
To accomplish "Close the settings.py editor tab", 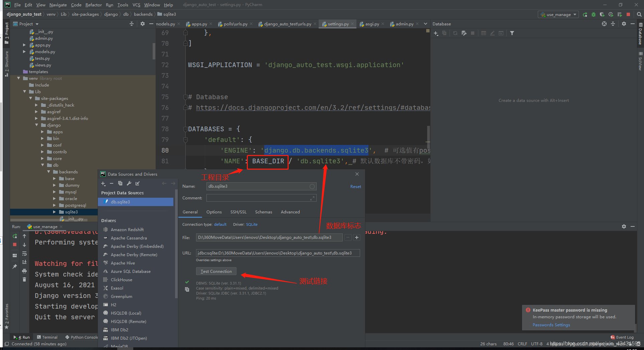I will 352,24.
